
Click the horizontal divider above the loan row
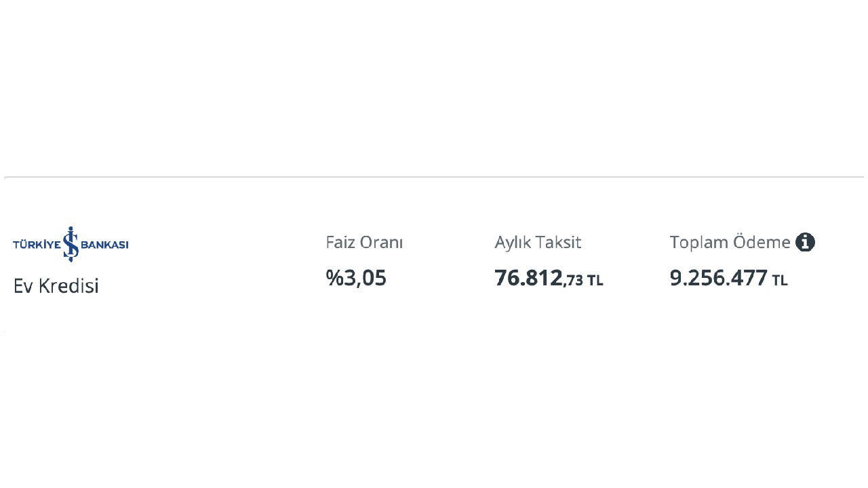pyautogui.click(x=434, y=178)
